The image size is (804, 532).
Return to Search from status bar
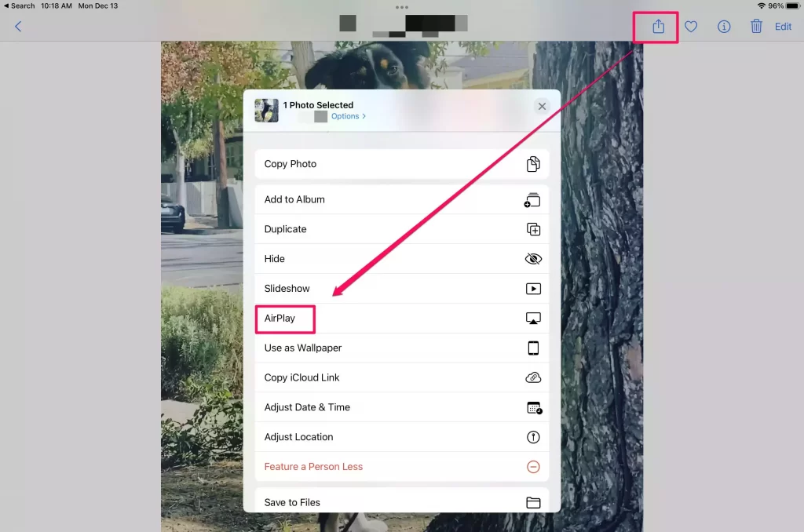(20, 5)
